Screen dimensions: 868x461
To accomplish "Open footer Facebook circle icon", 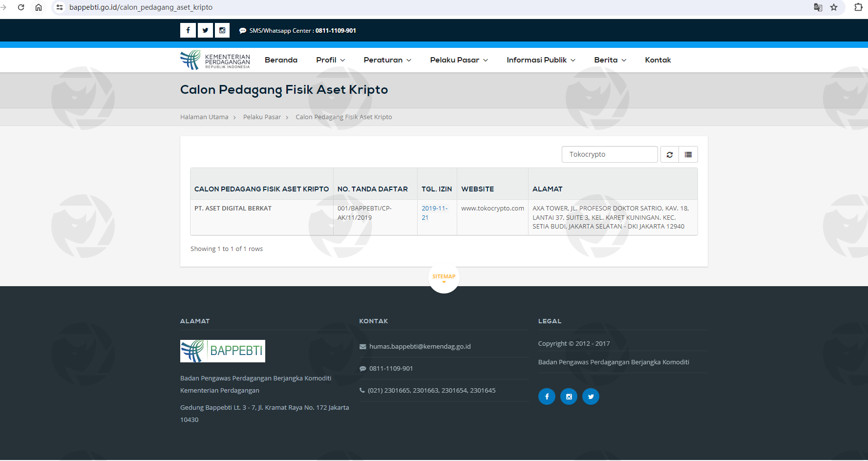I will point(547,397).
